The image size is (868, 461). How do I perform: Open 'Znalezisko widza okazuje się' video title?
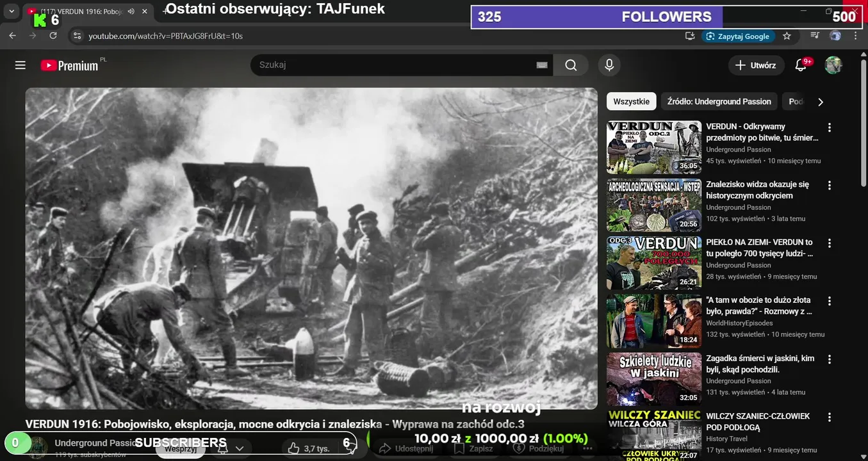[x=757, y=190]
